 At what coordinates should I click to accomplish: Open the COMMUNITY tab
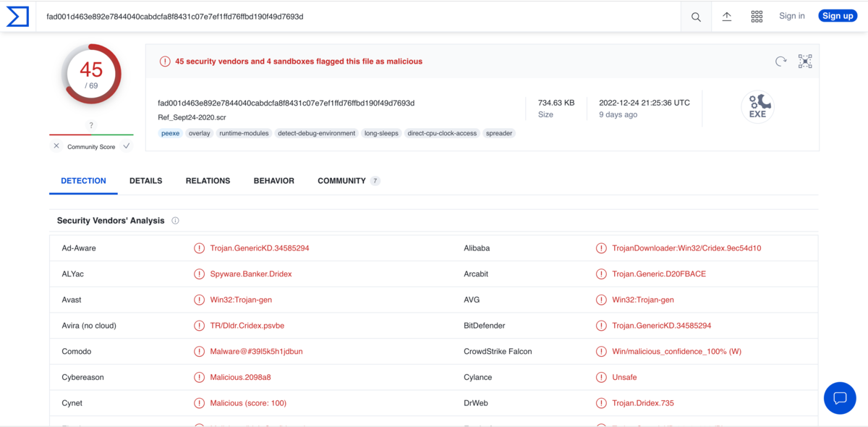point(349,181)
